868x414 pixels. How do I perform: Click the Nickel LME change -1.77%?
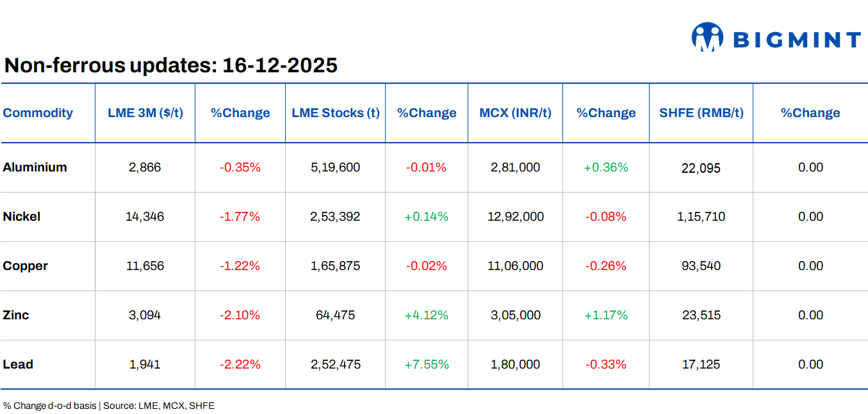coord(240,217)
